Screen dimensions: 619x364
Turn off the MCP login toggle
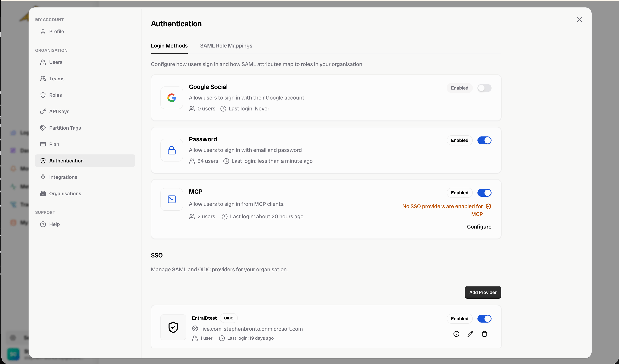(484, 193)
